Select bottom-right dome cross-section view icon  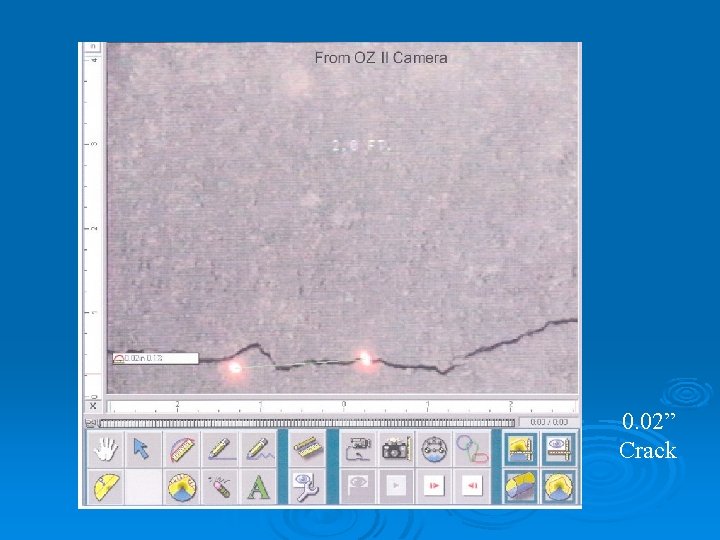[559, 487]
